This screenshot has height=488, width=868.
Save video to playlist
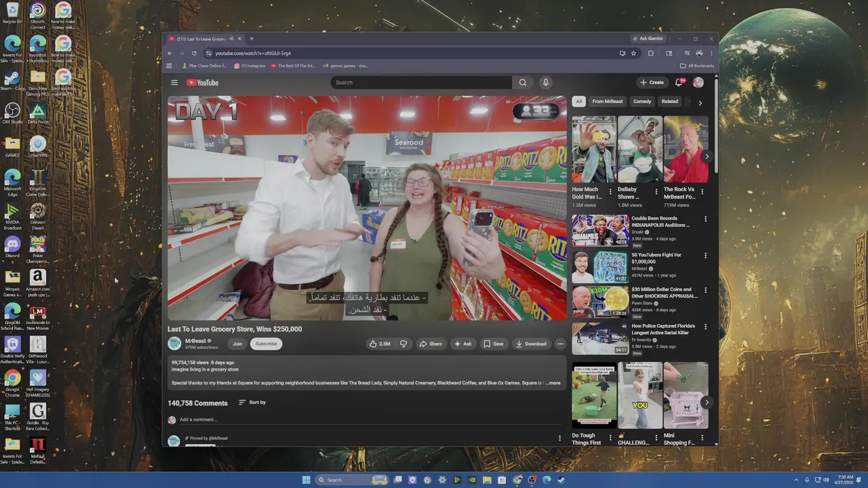(x=494, y=344)
